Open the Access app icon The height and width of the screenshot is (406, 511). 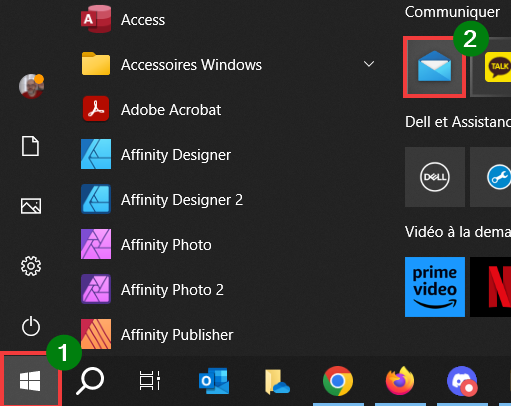[x=96, y=19]
